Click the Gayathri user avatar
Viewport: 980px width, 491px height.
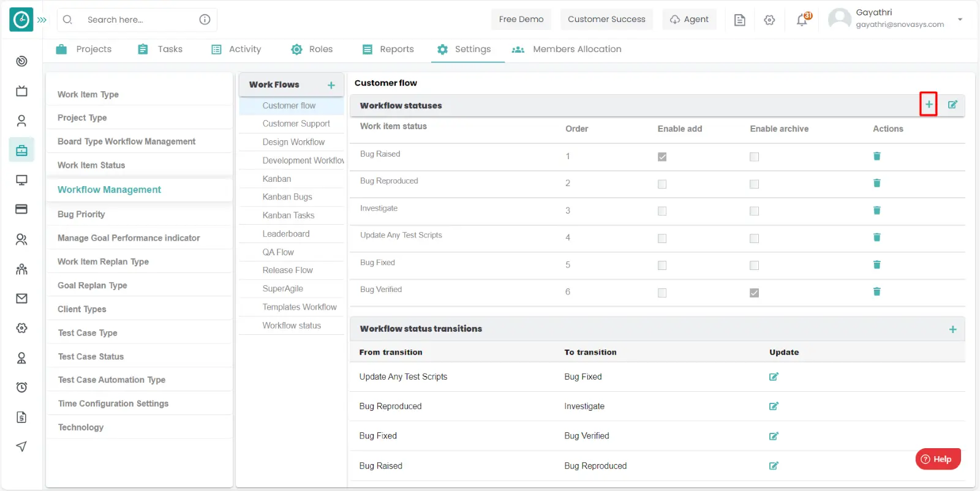839,19
